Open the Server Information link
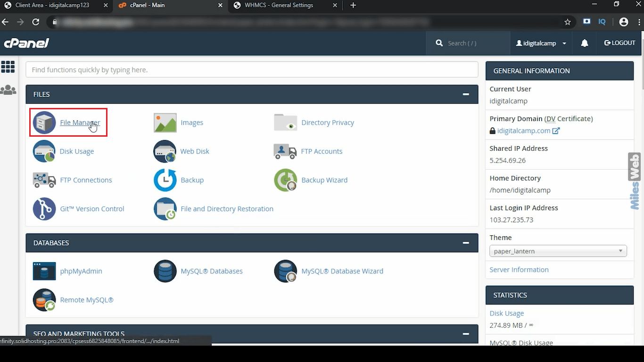This screenshot has width=644, height=362. coord(519,270)
